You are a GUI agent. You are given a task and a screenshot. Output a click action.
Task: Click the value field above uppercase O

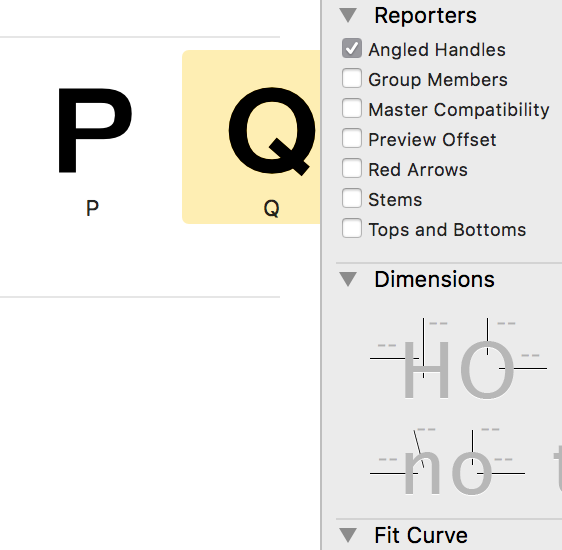coord(506,323)
